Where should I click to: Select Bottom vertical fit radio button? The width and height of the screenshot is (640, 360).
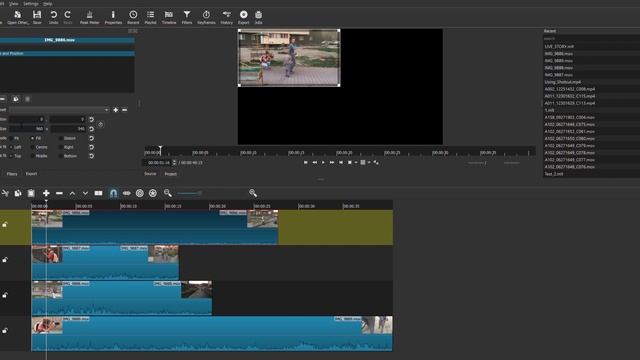[x=61, y=156]
